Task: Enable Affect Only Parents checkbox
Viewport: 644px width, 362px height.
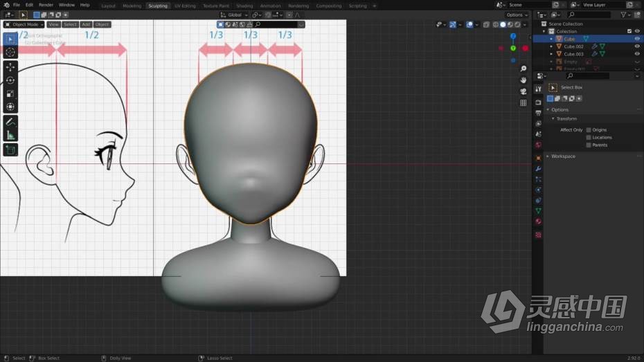Action: click(x=589, y=145)
